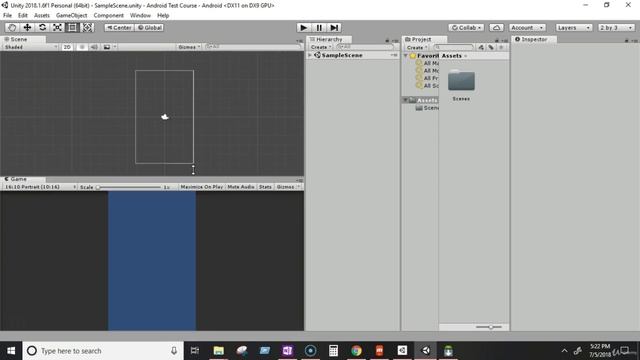Open the cloud Services button
Viewport: 640px width, 360px height.
[x=496, y=27]
